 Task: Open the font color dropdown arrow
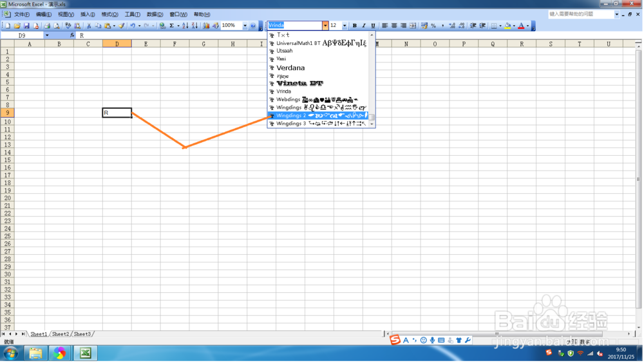(528, 26)
